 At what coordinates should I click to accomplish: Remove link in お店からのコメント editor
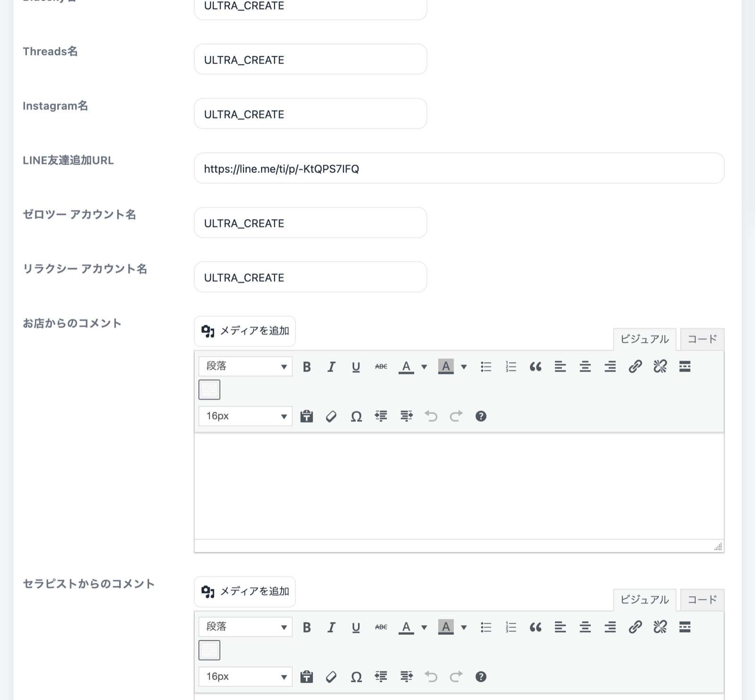click(x=660, y=367)
